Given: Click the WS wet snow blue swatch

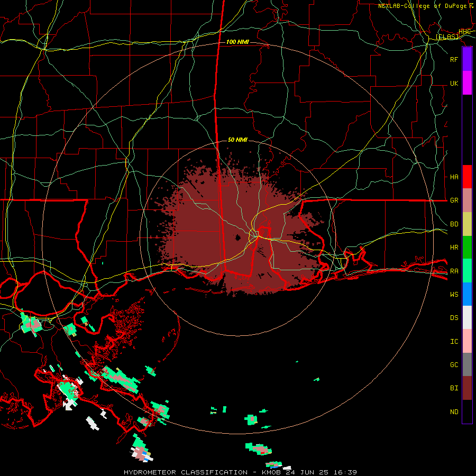Looking at the screenshot, I should (467, 294).
